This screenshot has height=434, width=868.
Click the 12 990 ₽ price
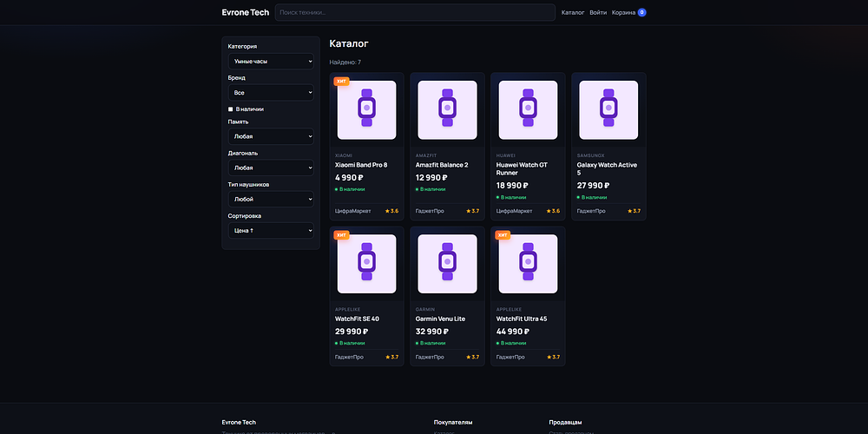point(431,178)
